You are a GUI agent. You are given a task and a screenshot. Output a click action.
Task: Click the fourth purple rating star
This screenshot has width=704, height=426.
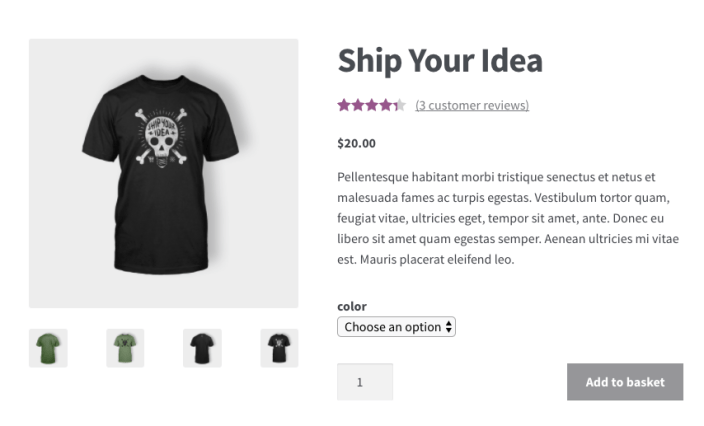[x=386, y=105]
